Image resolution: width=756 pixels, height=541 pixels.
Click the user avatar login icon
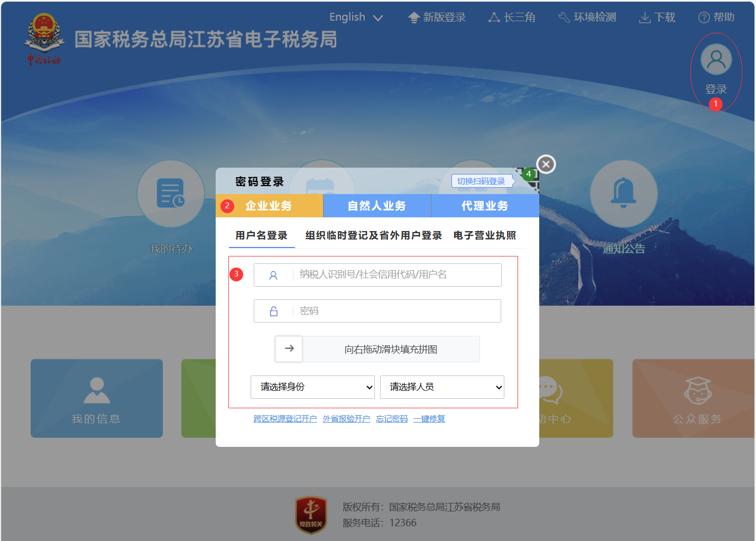716,59
